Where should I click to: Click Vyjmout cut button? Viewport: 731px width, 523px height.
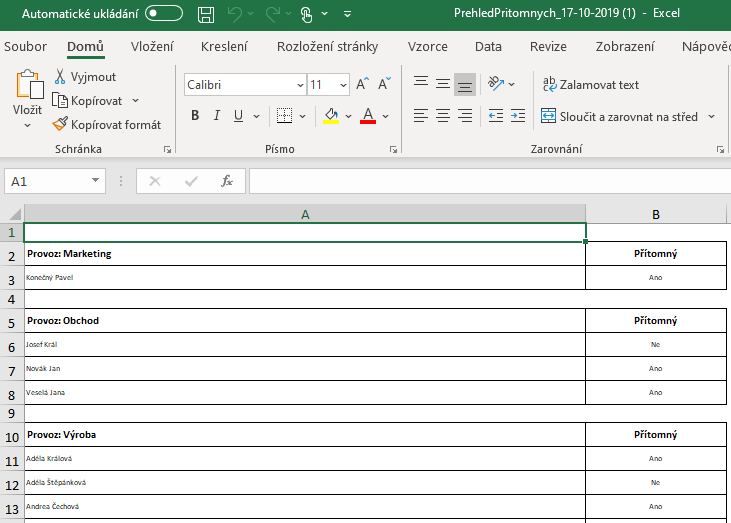(85, 77)
